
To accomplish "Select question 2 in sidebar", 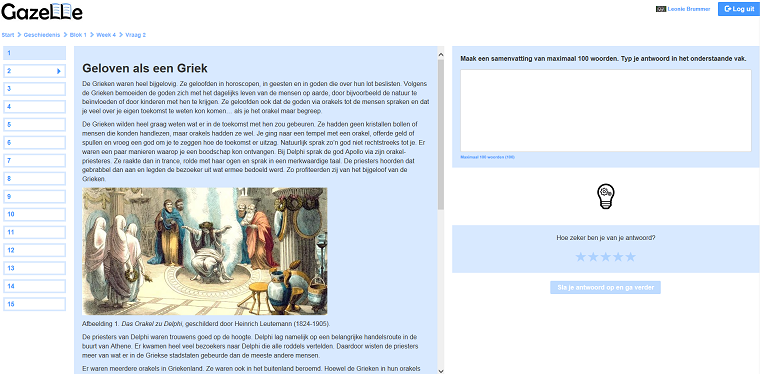I will (34, 71).
